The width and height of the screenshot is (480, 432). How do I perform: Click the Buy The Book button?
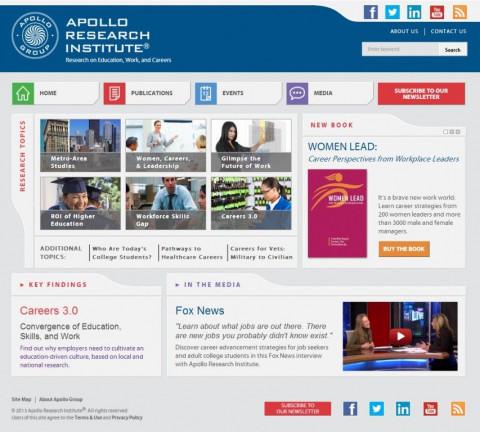(x=404, y=249)
